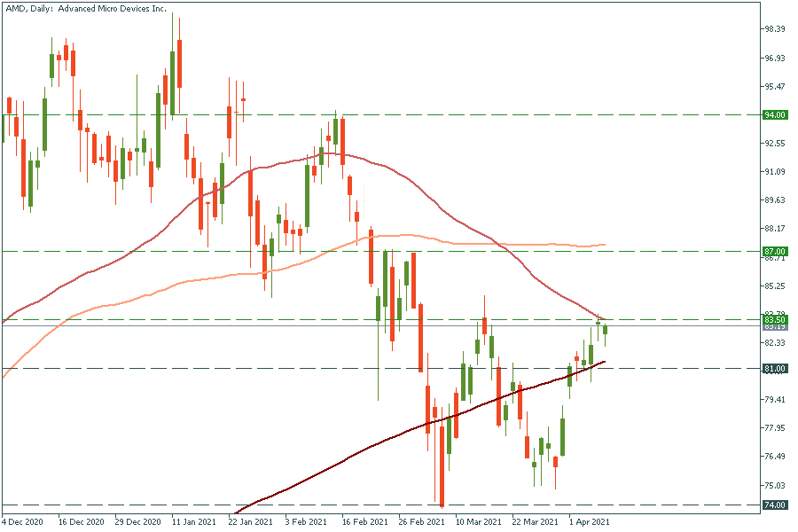Click the 83.50 resistance level label
Screen dimensions: 798x532
775,319
